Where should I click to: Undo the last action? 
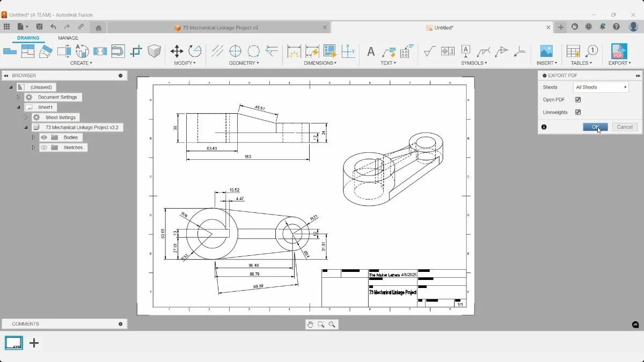tap(53, 27)
